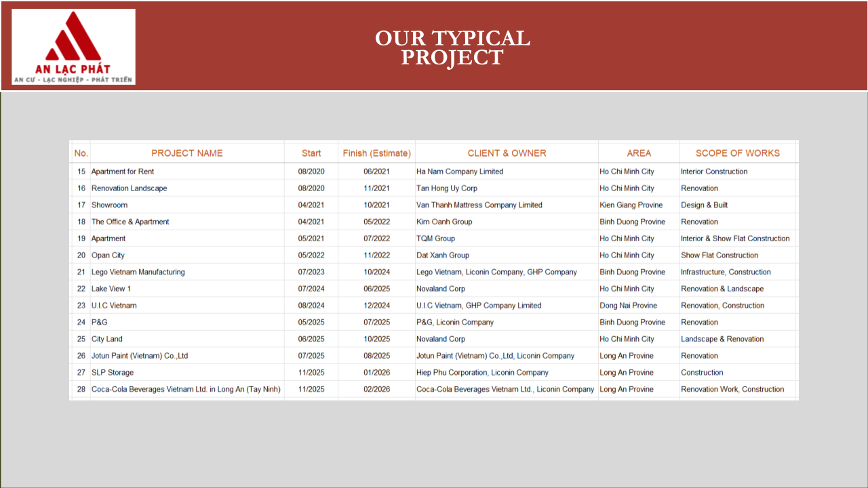Click the 'No.' column header
The height and width of the screenshot is (488, 868).
(81, 153)
